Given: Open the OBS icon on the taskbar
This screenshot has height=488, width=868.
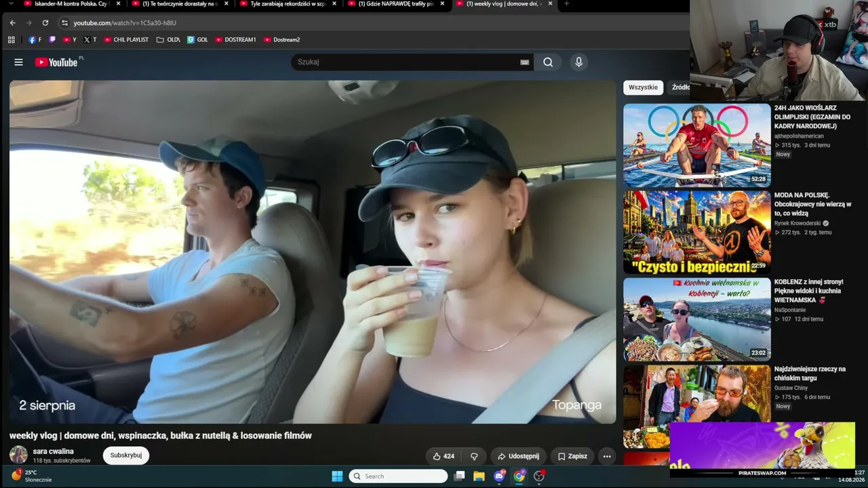Looking at the screenshot, I should click(539, 476).
